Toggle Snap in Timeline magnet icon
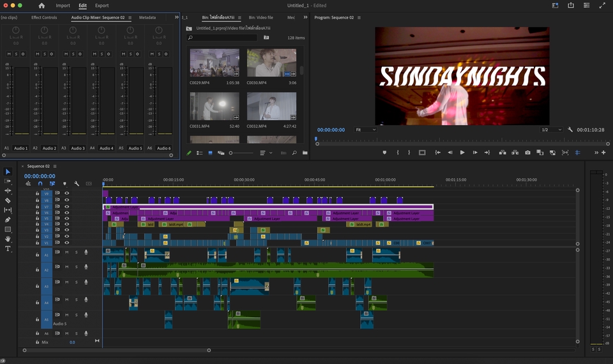Screen dimensions: 613x364 click(x=40, y=183)
